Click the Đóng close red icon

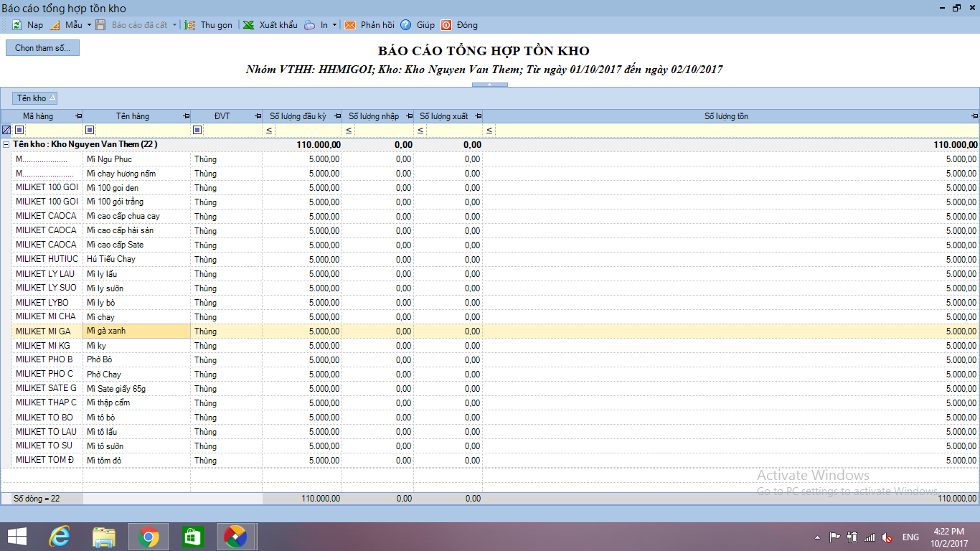(446, 25)
